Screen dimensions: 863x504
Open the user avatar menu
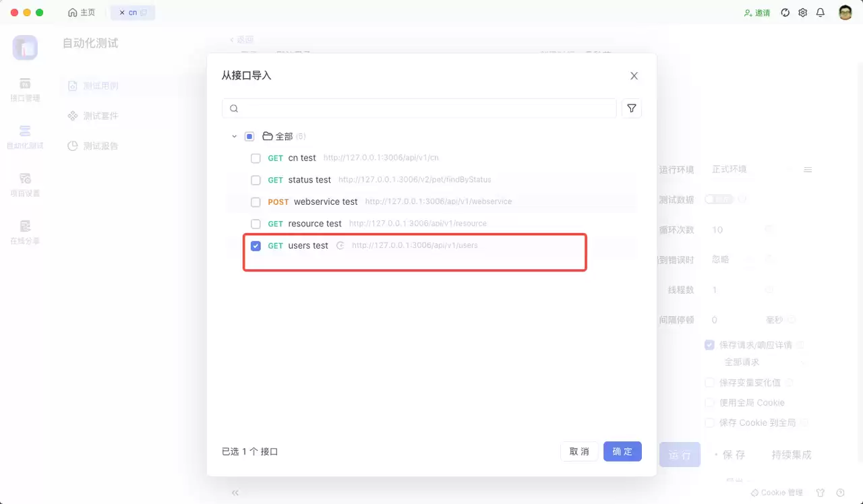click(845, 13)
